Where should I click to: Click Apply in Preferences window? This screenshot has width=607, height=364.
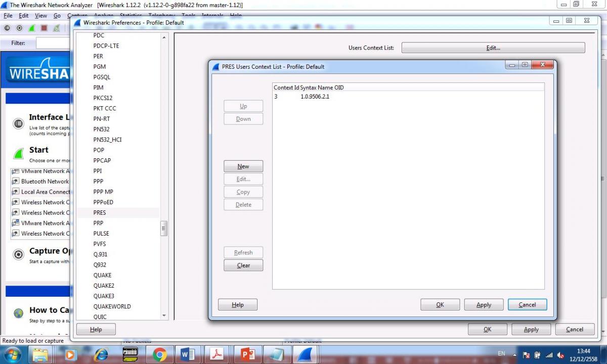(531, 330)
